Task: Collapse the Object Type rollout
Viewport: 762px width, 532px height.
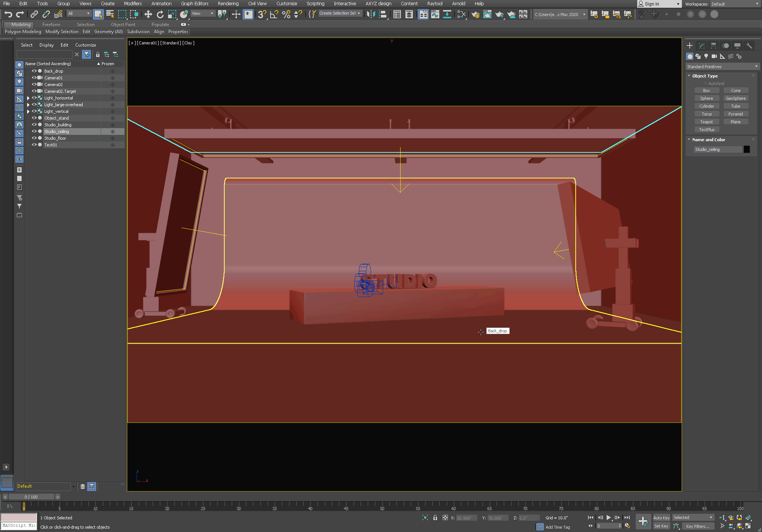Action: tap(689, 76)
